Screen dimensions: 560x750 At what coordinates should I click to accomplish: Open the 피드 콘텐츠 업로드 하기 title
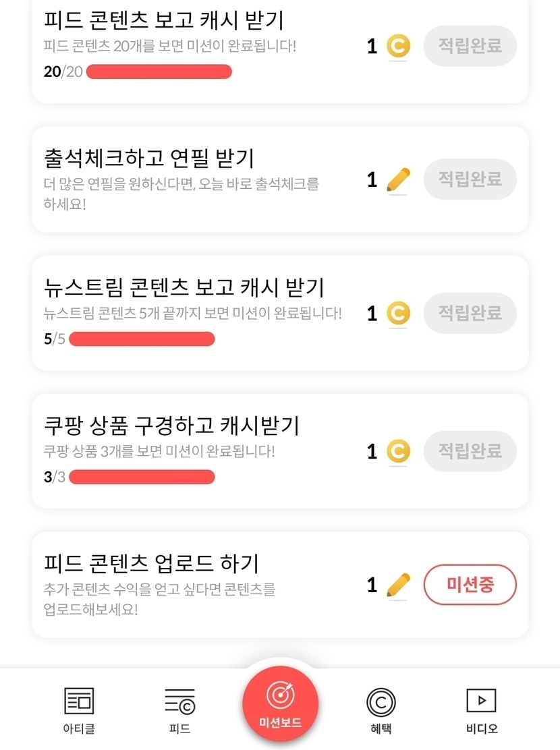tap(151, 563)
